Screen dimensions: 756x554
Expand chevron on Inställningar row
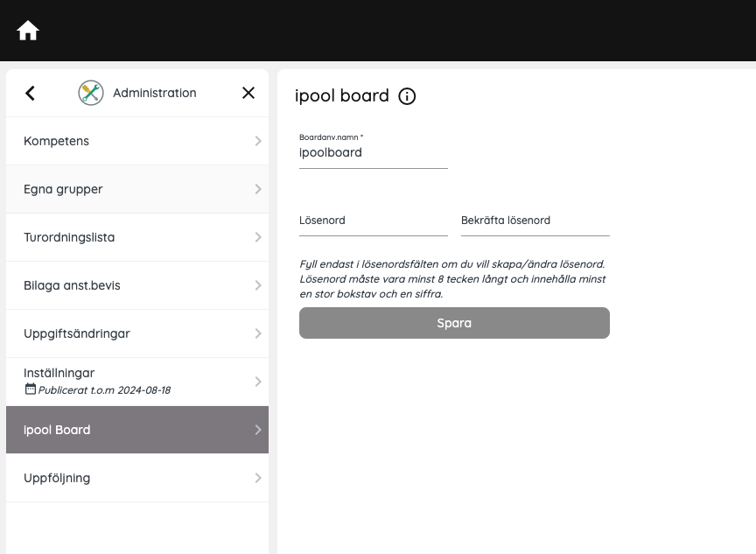click(258, 382)
